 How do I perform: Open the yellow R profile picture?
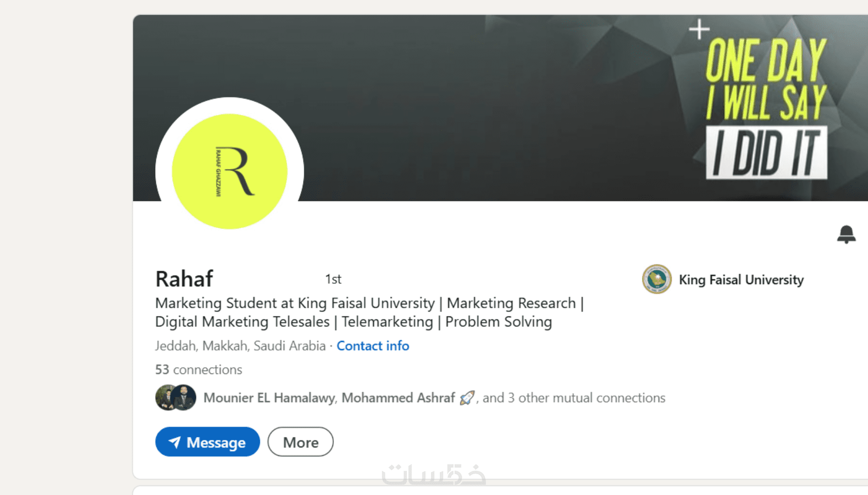229,171
